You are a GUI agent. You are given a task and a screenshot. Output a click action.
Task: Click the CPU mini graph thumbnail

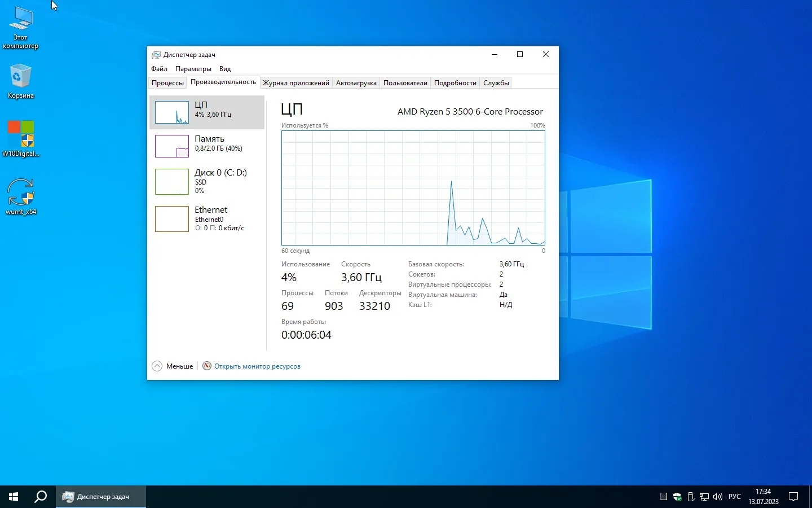pos(172,112)
